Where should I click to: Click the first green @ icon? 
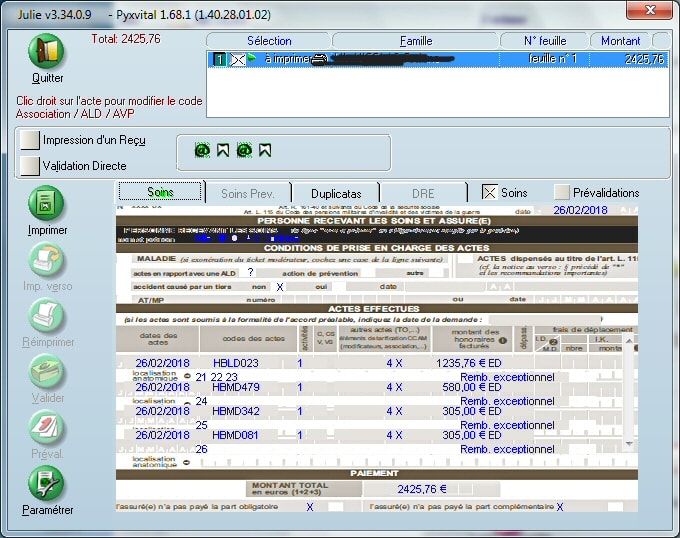click(x=201, y=151)
